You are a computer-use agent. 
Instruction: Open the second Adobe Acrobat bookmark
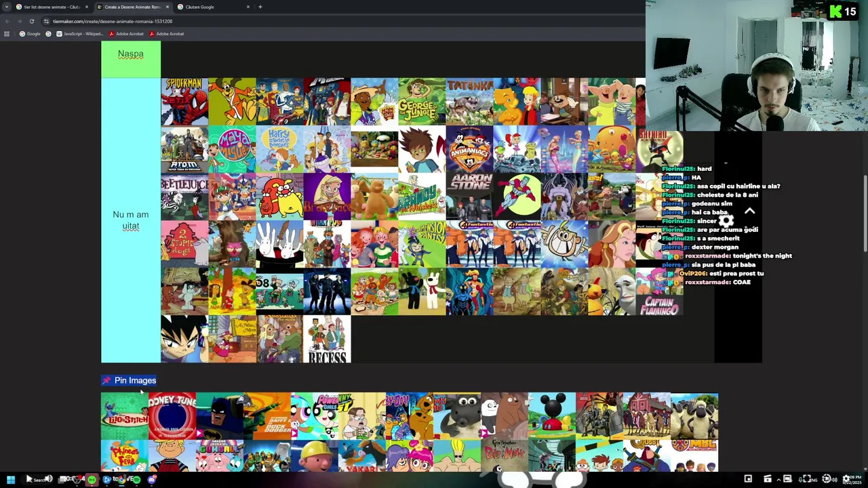166,34
